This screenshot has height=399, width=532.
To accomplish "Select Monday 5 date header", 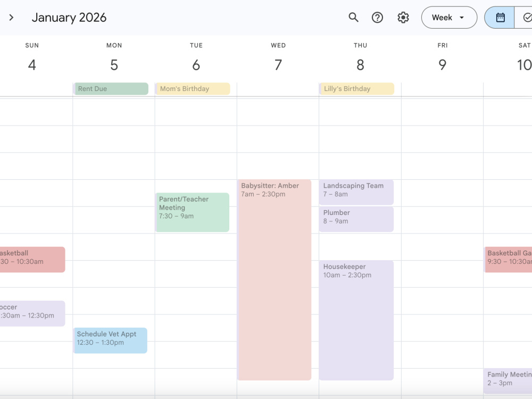I will pos(114,65).
